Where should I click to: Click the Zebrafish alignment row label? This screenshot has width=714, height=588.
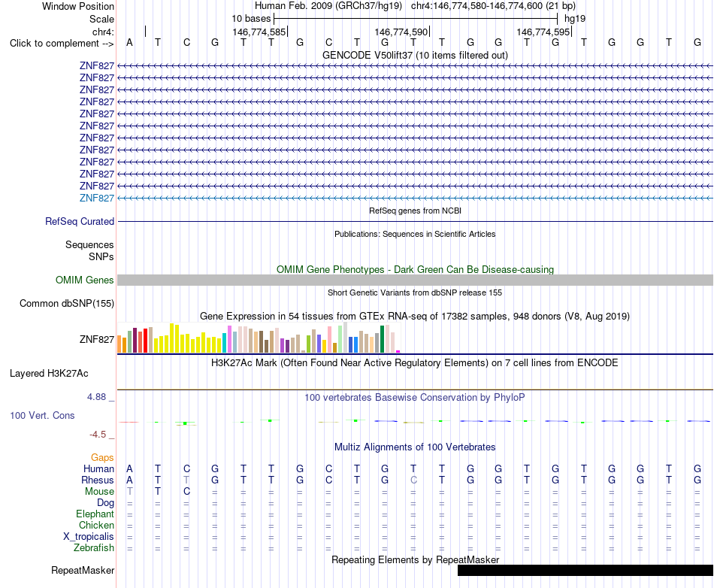(x=94, y=548)
